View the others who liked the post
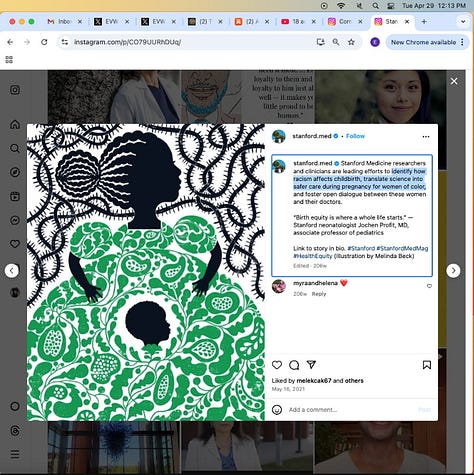 click(354, 381)
